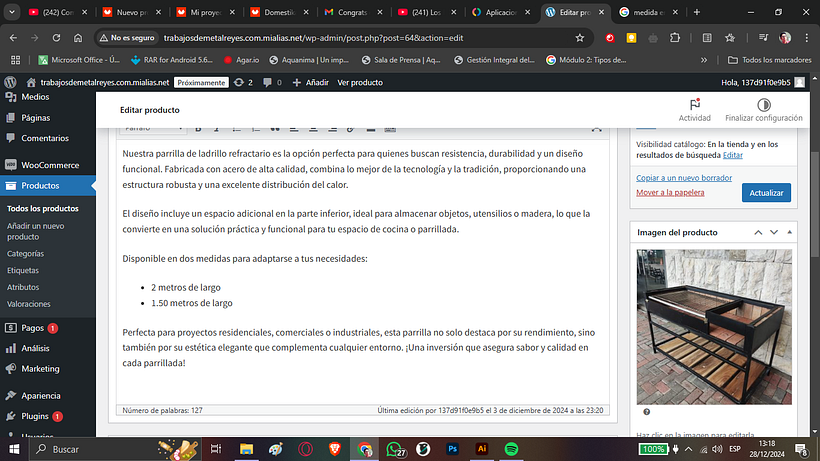
Task: Click the Actividad flag icon
Action: [x=694, y=105]
